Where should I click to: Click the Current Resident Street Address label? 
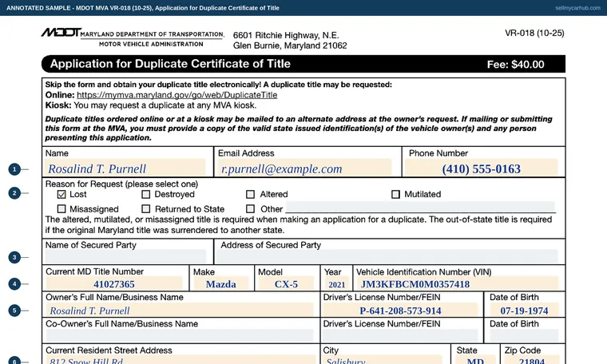click(x=109, y=350)
